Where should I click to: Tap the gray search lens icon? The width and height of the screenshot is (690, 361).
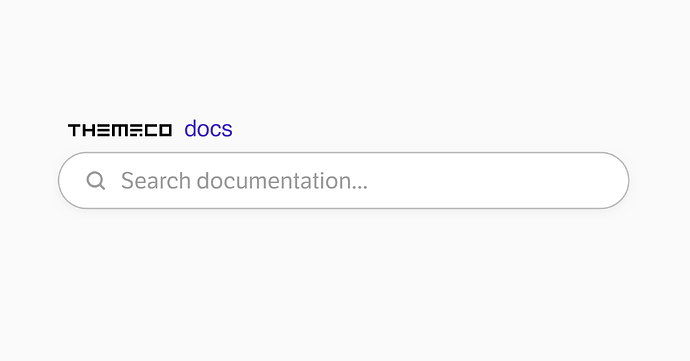pyautogui.click(x=95, y=180)
